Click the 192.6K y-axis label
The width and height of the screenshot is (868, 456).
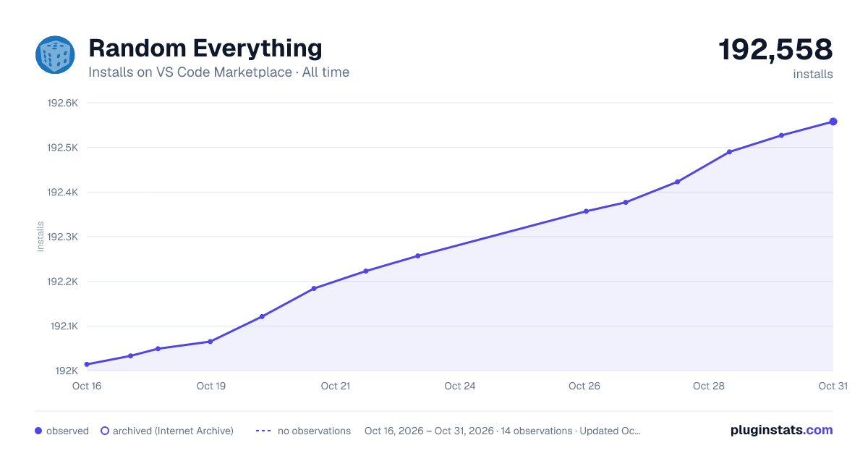click(62, 103)
